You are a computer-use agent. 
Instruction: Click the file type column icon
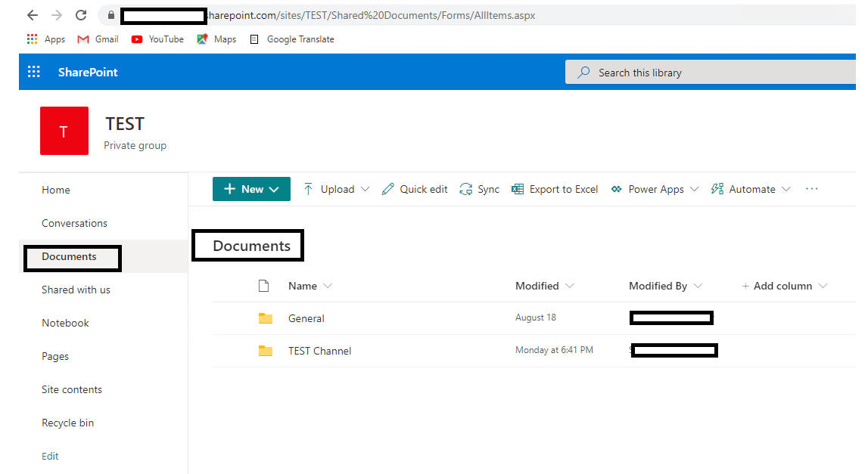[x=264, y=286]
